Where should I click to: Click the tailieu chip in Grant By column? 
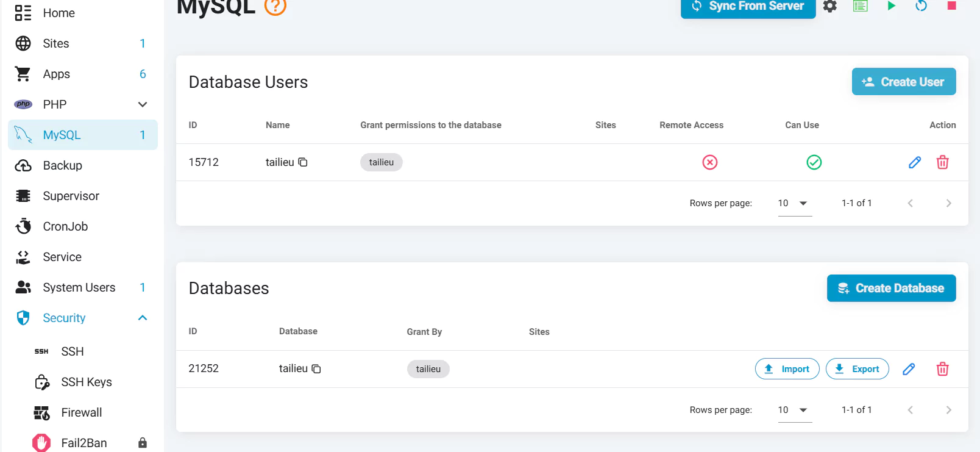428,369
